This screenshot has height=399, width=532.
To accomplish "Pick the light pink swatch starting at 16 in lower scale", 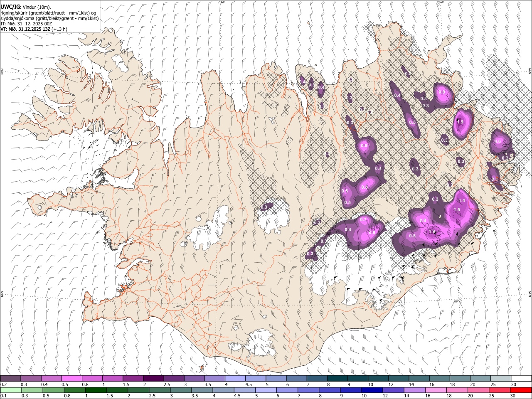I will (x=436, y=390).
